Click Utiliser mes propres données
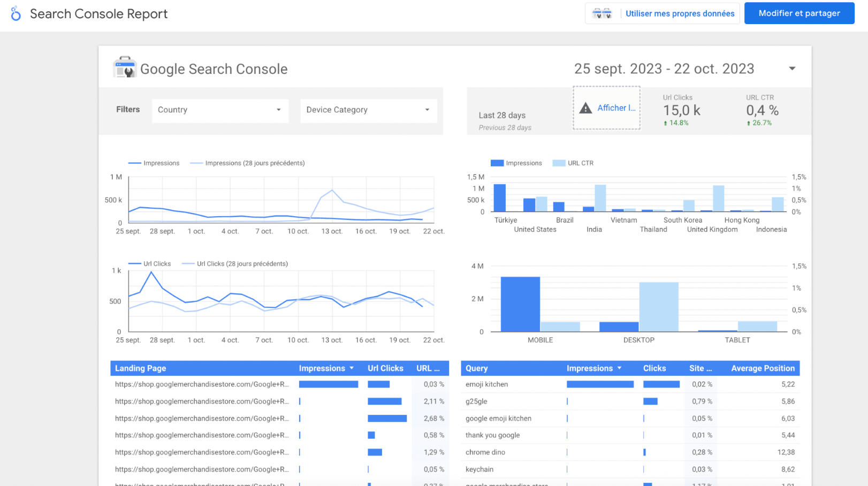 680,13
